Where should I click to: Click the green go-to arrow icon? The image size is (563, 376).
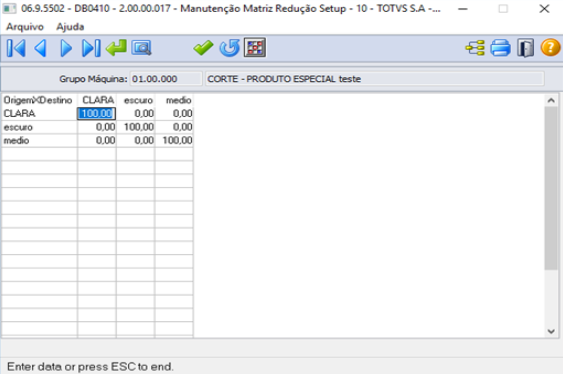116,48
